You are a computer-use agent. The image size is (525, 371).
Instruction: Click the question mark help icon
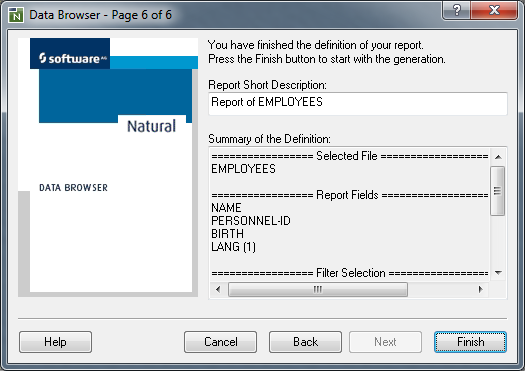click(457, 10)
